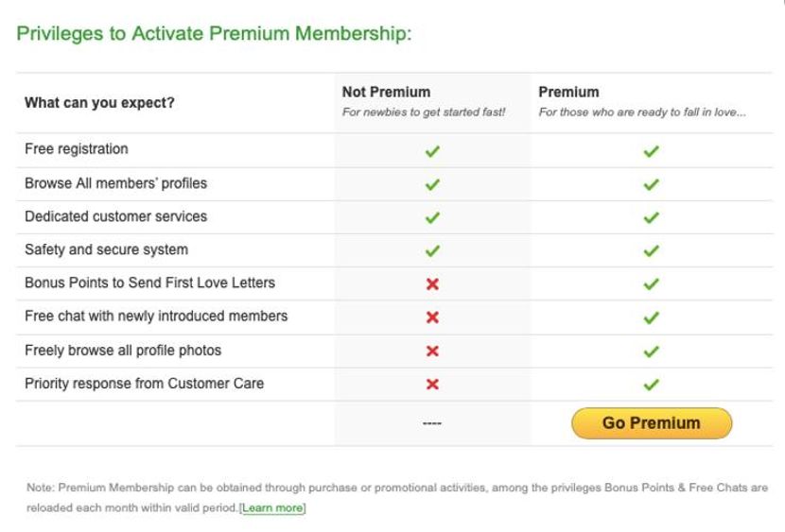Click the dashes under the Not Premium column
785x532 pixels.
tap(432, 423)
